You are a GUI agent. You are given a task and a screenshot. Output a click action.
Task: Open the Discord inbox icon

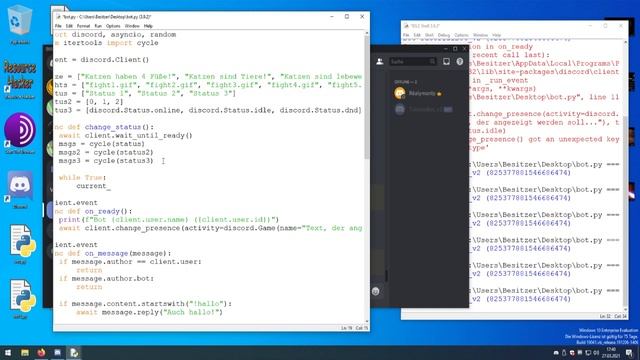(x=447, y=61)
